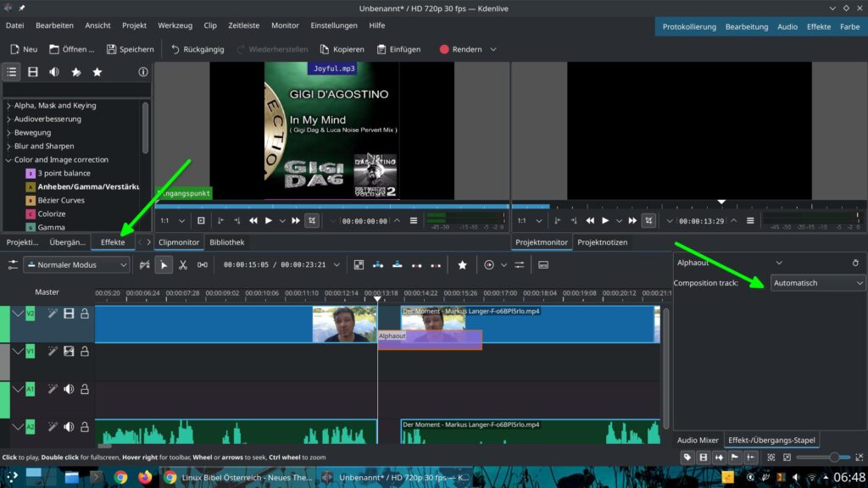
Task: Hide the V2 video track
Action: [x=69, y=313]
